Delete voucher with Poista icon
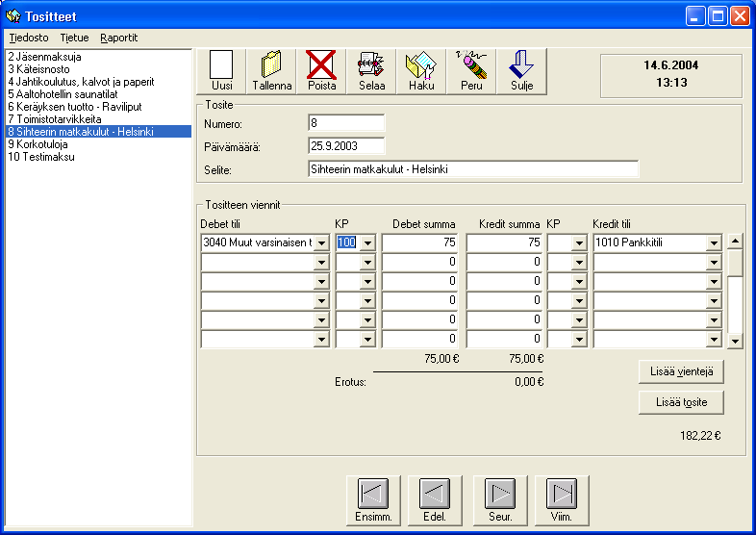This screenshot has width=756, height=535. pos(321,71)
